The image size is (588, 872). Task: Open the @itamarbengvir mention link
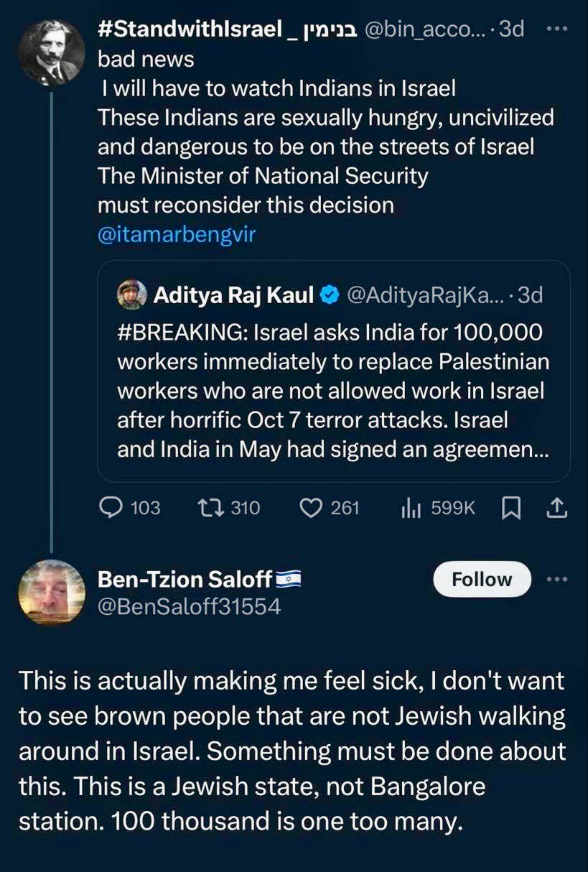point(177,236)
